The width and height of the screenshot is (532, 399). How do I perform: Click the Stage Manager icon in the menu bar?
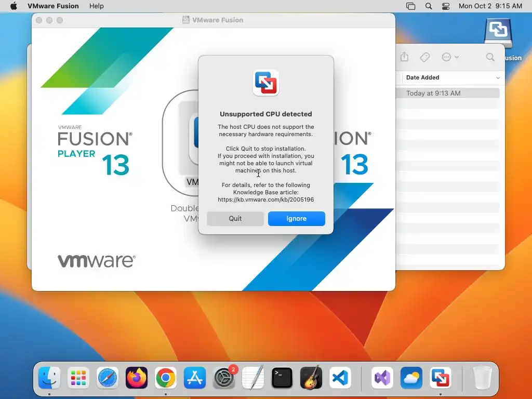click(410, 6)
